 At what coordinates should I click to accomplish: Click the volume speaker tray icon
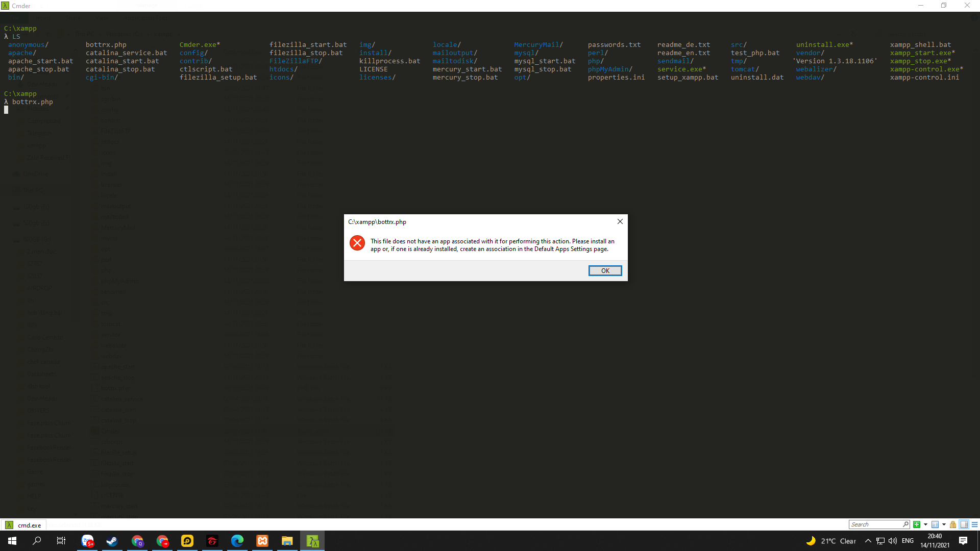(x=893, y=541)
